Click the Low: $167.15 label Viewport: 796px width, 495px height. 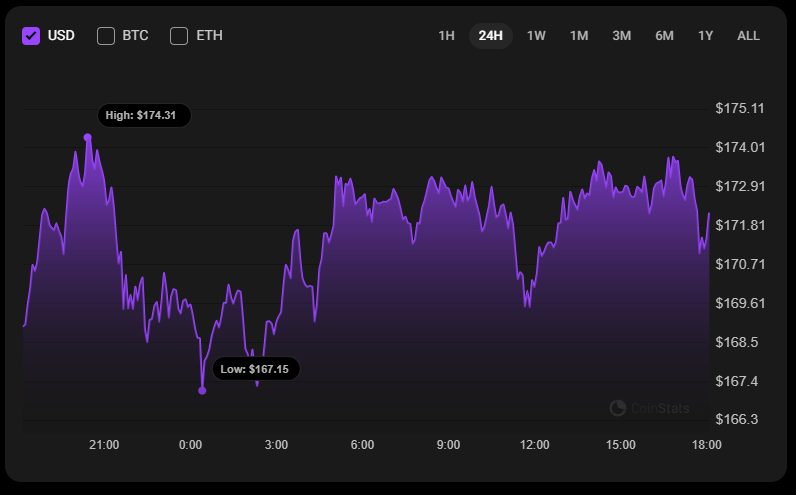click(256, 369)
